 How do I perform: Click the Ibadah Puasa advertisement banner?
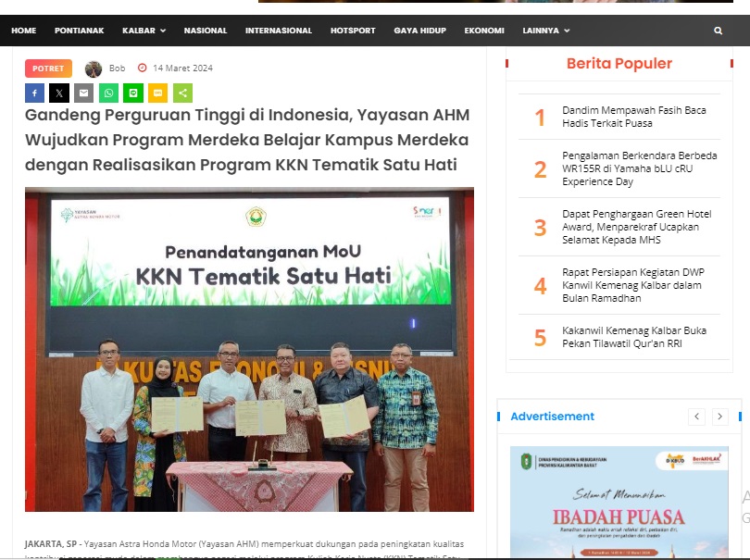coord(619,501)
